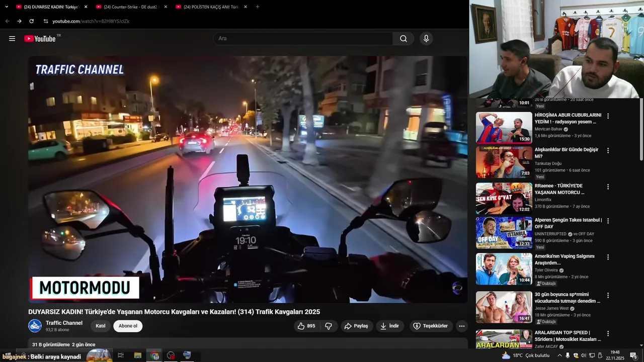Join the channel with the Katıl button
This screenshot has width=644, height=362.
pos(101,326)
